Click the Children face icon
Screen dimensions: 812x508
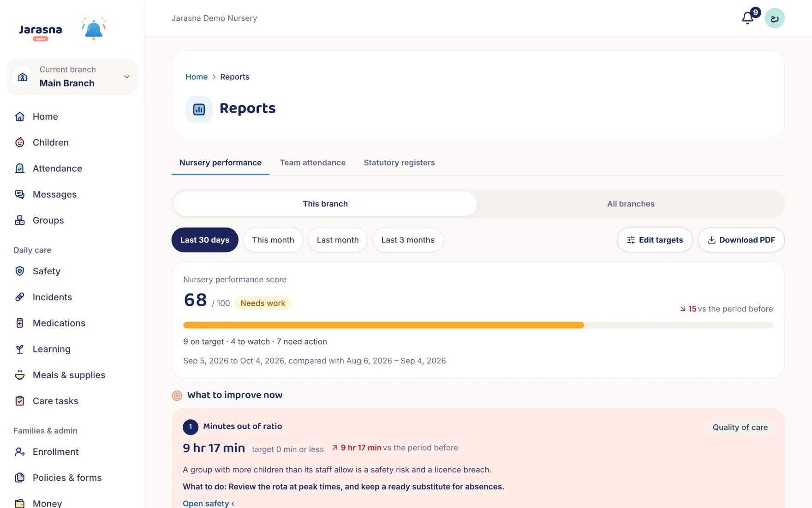(20, 142)
